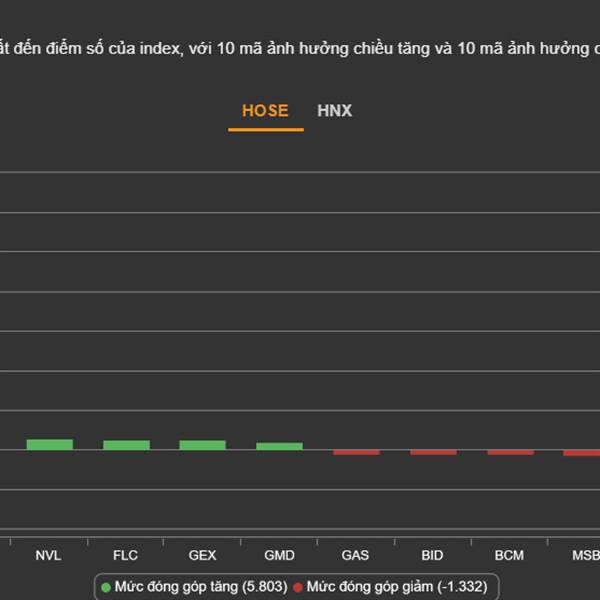Click the red legend dot

click(298, 587)
